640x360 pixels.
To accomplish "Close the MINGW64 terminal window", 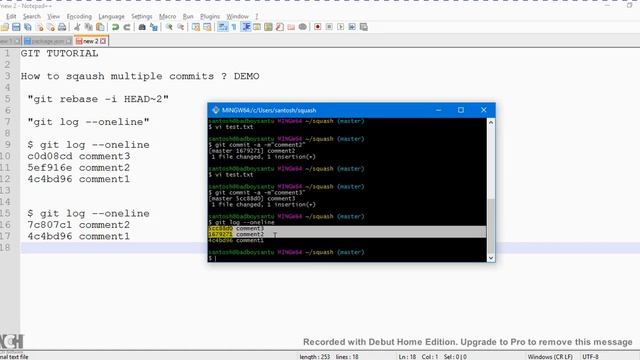I will (x=484, y=110).
